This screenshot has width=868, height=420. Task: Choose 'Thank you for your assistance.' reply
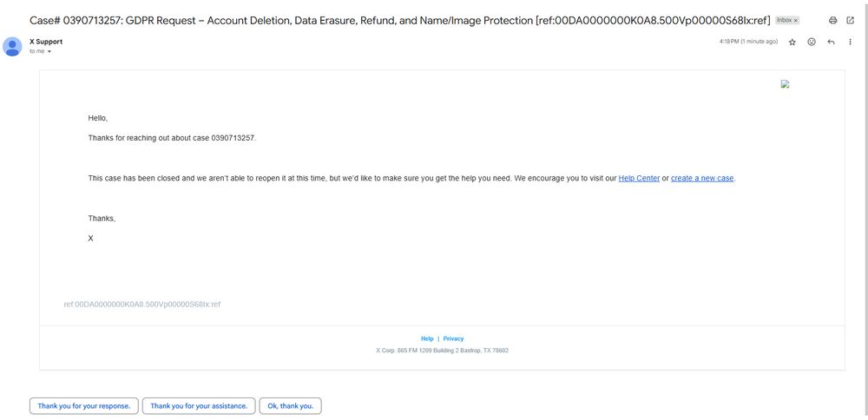click(x=199, y=405)
